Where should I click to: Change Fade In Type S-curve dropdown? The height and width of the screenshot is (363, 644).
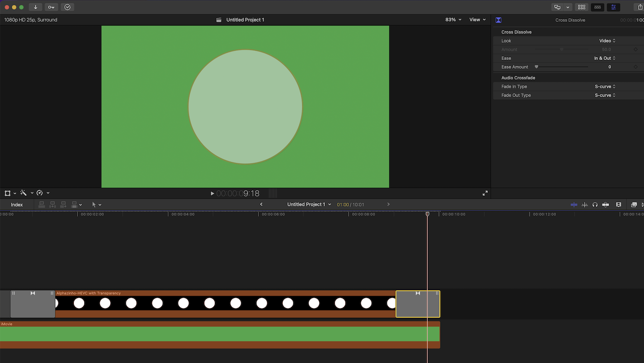click(x=605, y=87)
